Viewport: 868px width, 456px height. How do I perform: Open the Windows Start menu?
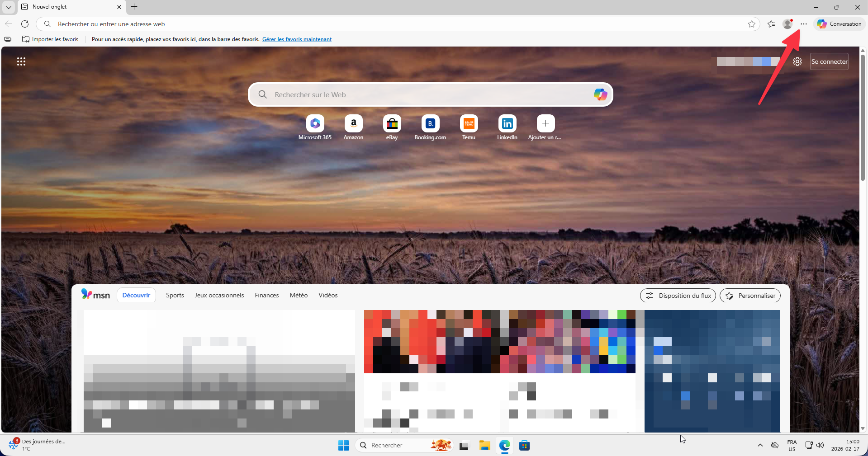(x=344, y=446)
